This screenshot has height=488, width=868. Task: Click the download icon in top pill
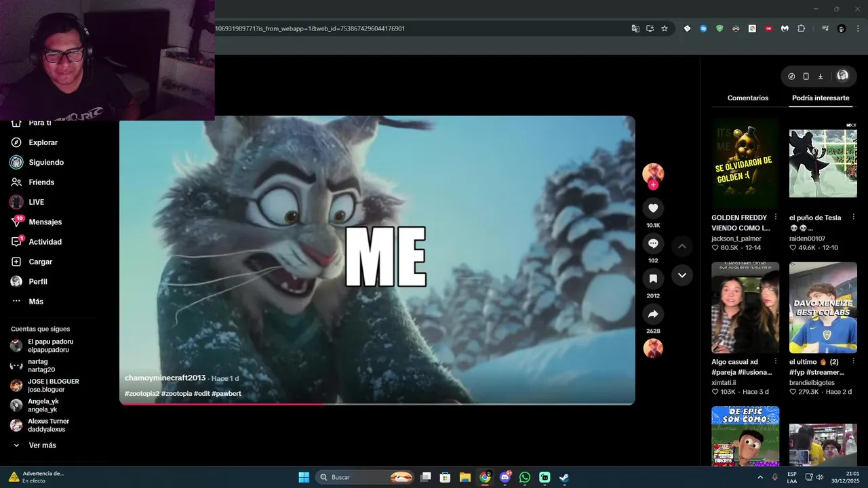(x=820, y=76)
